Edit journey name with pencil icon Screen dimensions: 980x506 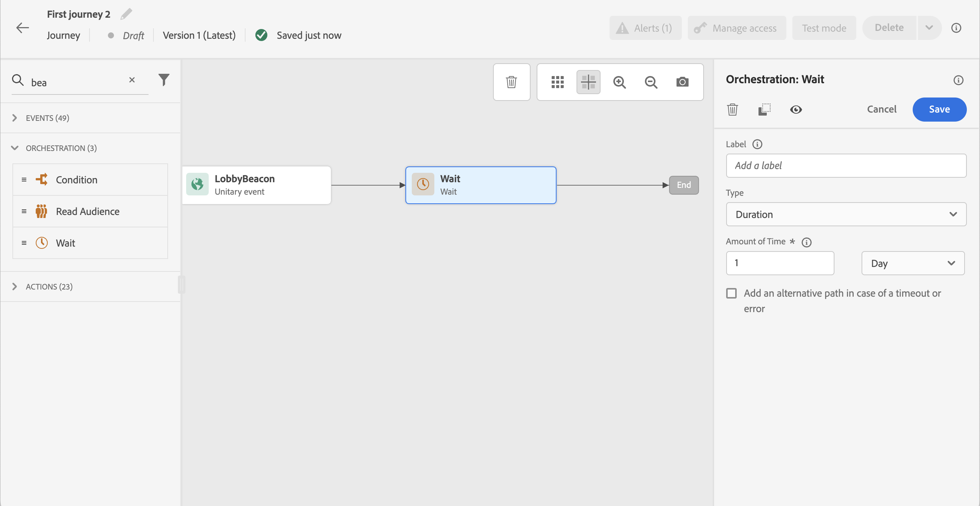coord(126,14)
